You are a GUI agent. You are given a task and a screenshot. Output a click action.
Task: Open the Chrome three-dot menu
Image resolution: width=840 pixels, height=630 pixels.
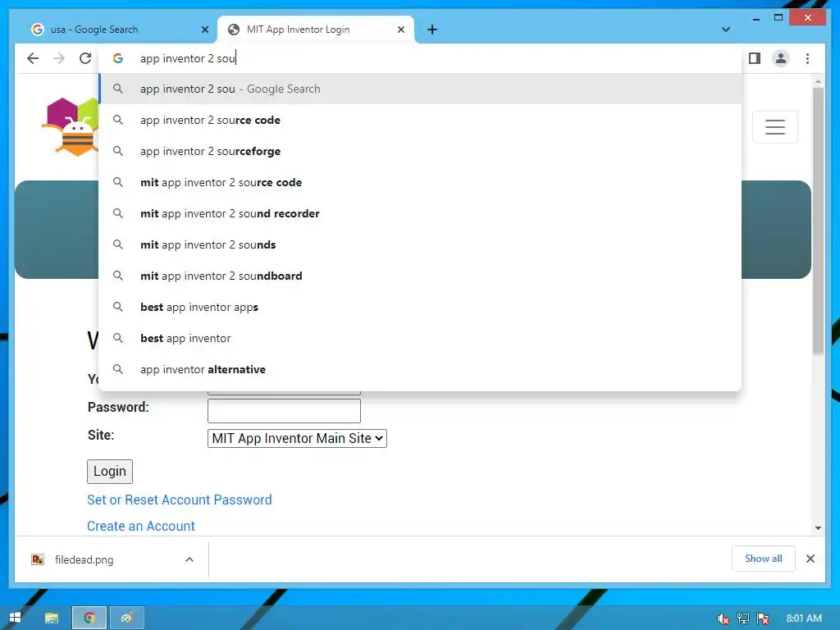807,58
